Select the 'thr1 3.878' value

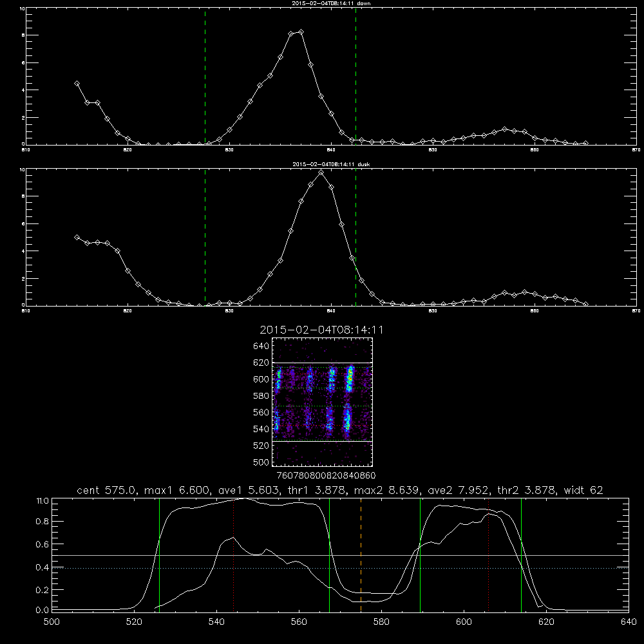click(316, 490)
